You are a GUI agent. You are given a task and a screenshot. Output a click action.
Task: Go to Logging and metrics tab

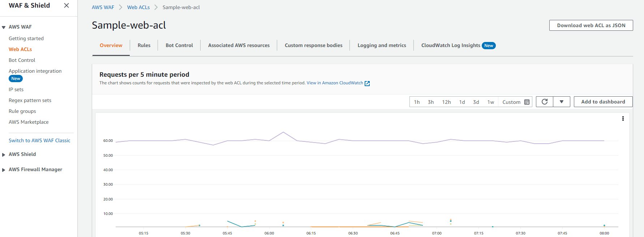click(x=382, y=45)
